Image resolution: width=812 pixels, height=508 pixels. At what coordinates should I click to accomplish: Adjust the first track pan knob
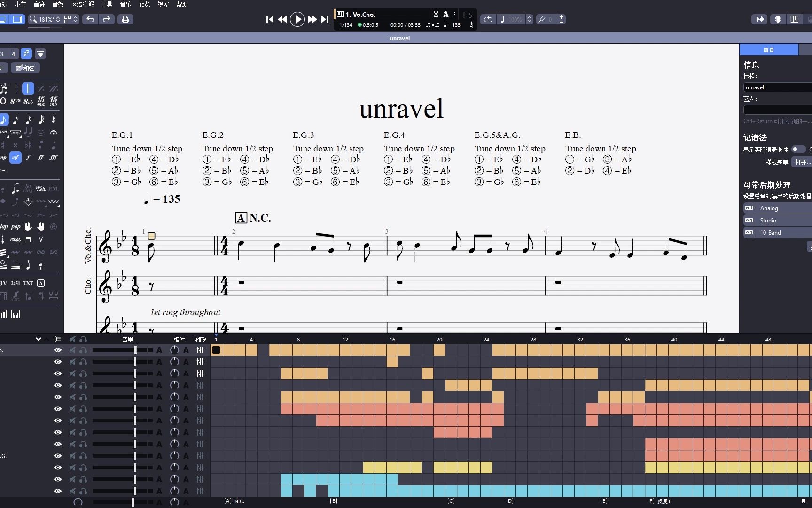pyautogui.click(x=174, y=350)
